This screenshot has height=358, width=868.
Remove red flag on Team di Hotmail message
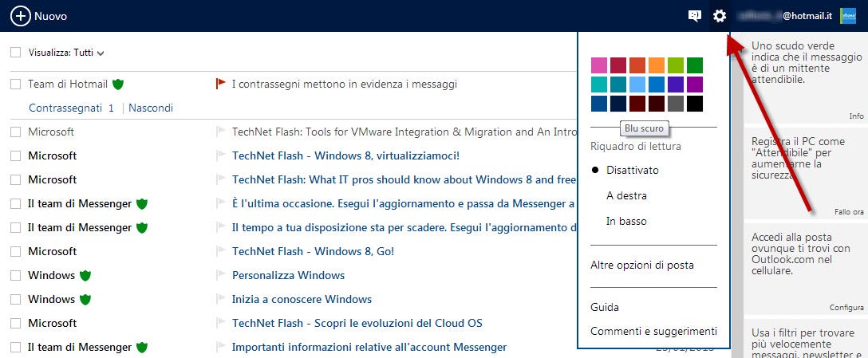(221, 84)
